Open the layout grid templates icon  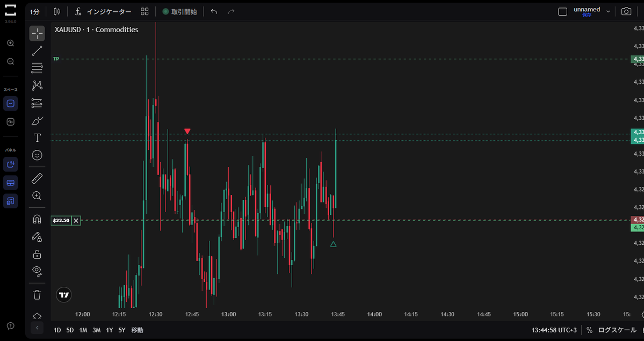[144, 12]
